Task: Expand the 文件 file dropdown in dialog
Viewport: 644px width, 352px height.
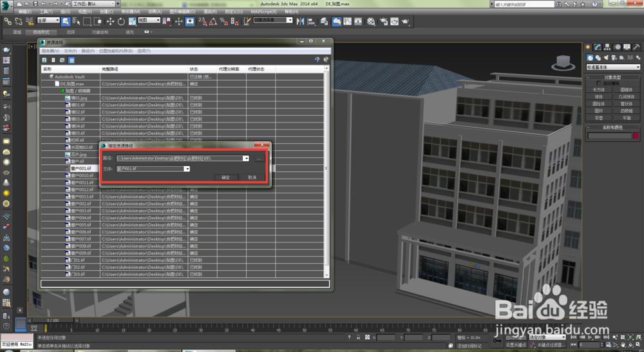Action: point(187,169)
